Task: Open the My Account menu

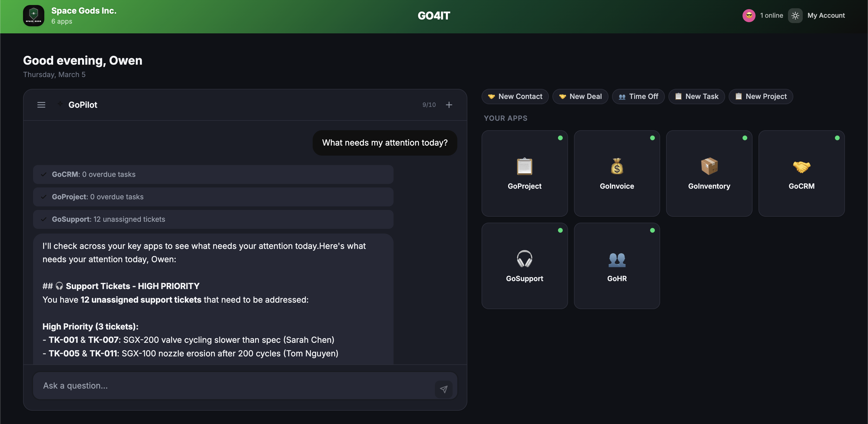Action: click(x=826, y=16)
